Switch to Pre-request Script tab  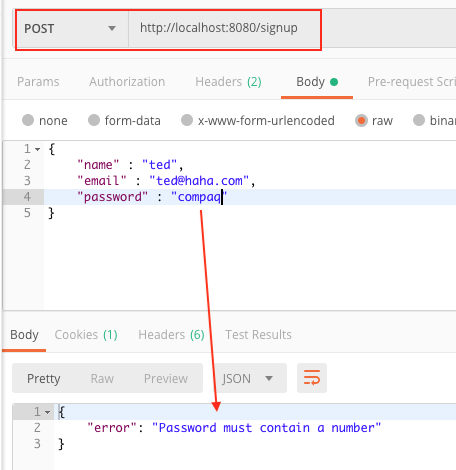click(x=412, y=82)
